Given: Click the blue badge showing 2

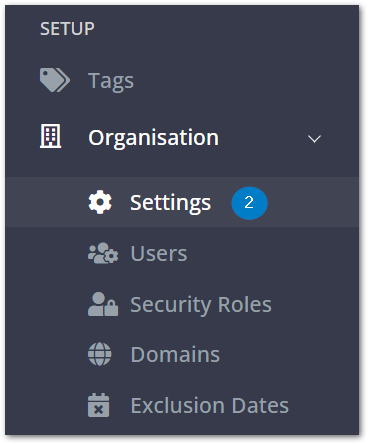Looking at the screenshot, I should click(x=249, y=203).
